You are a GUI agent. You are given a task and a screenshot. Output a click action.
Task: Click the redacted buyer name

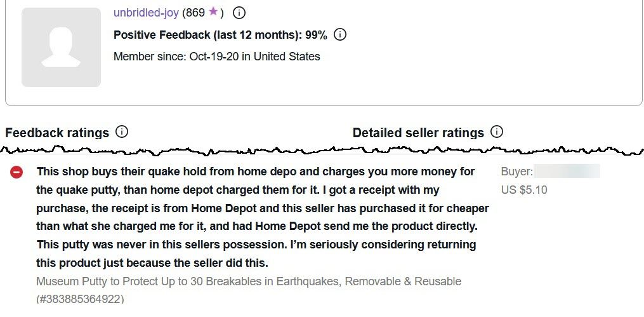[567, 172]
